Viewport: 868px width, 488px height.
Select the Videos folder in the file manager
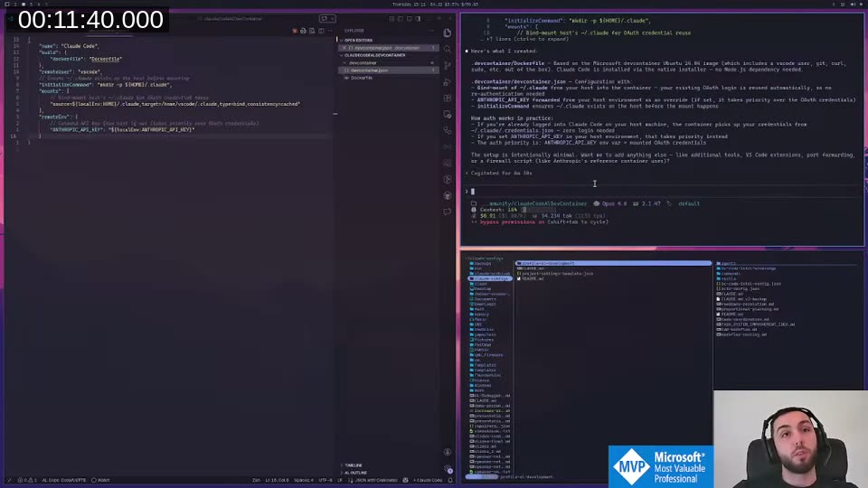click(479, 380)
